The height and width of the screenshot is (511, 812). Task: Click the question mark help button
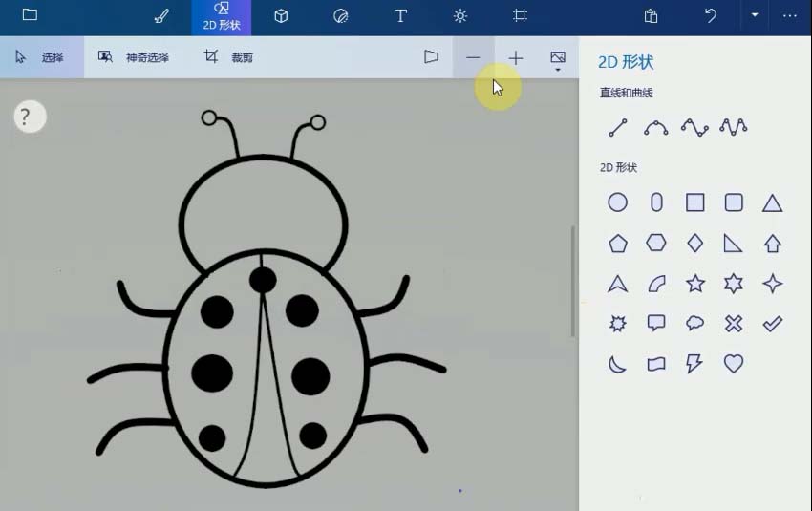[x=30, y=117]
